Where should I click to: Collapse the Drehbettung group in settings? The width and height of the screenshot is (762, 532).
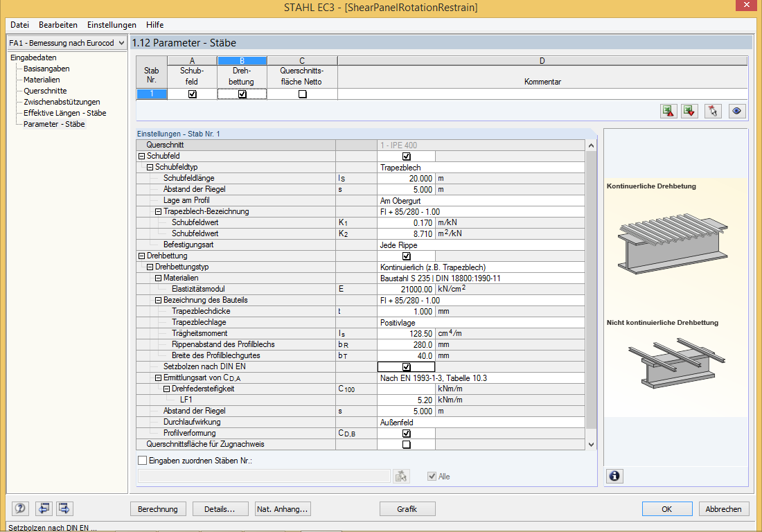click(x=141, y=256)
